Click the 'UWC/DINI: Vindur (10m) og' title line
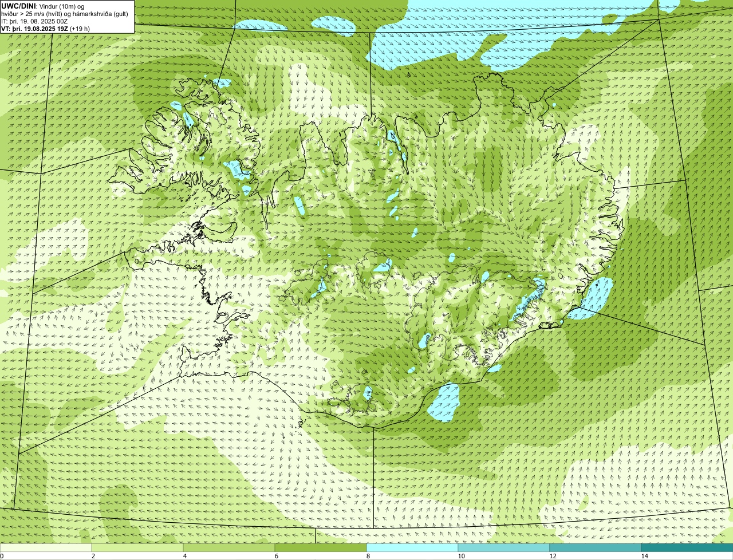The image size is (733, 560). [x=43, y=6]
